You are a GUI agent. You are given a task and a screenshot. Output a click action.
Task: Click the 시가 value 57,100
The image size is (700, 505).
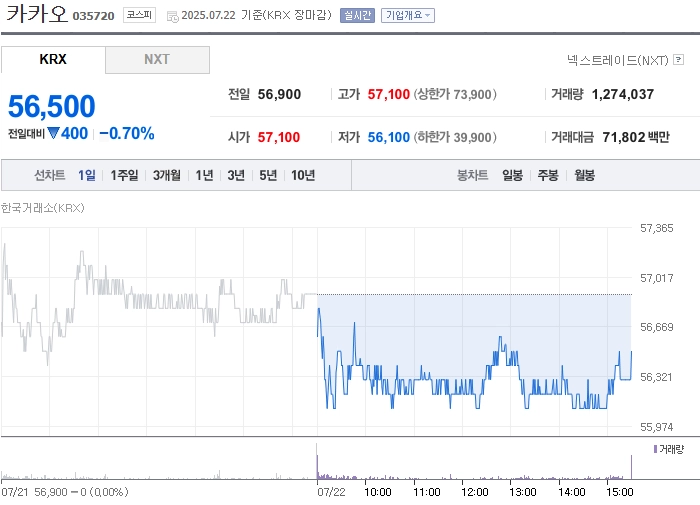(x=279, y=137)
